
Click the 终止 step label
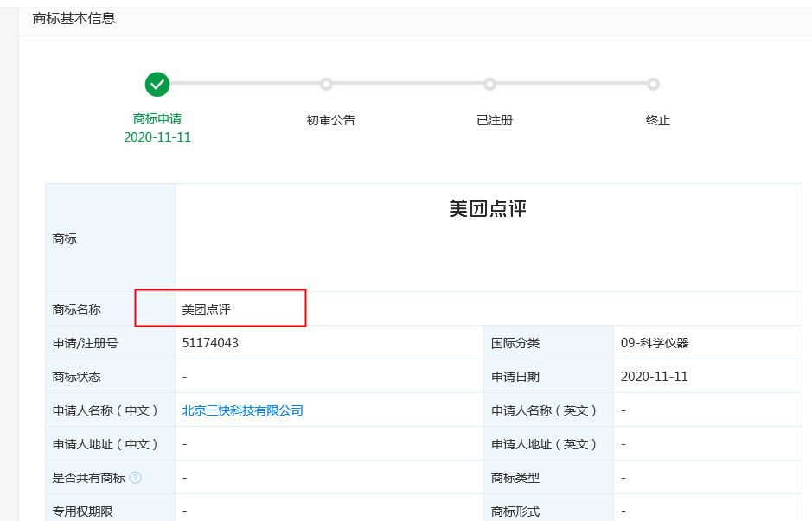(658, 120)
